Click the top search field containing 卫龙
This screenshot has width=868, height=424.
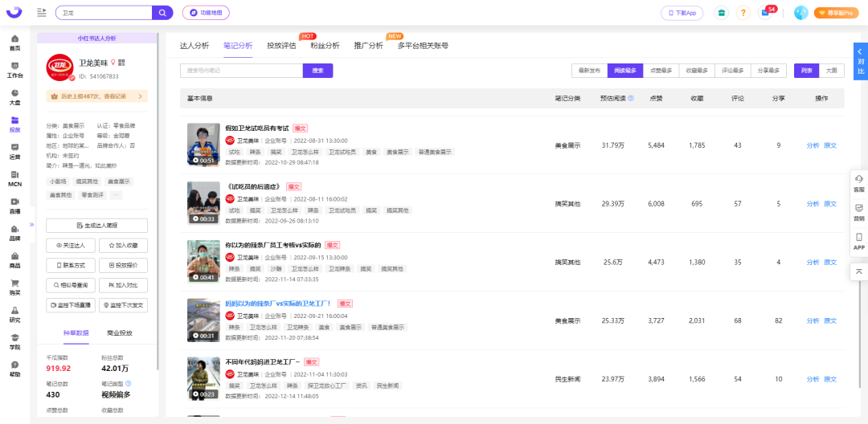[104, 13]
